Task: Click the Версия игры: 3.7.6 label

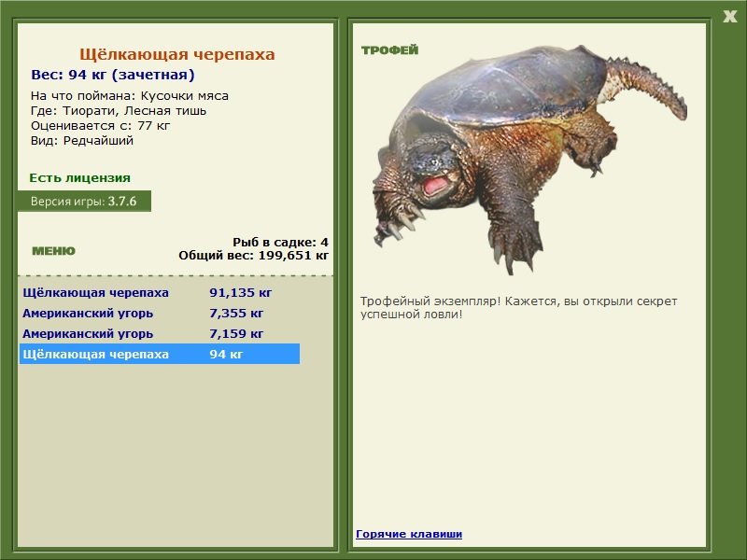Action: click(83, 201)
